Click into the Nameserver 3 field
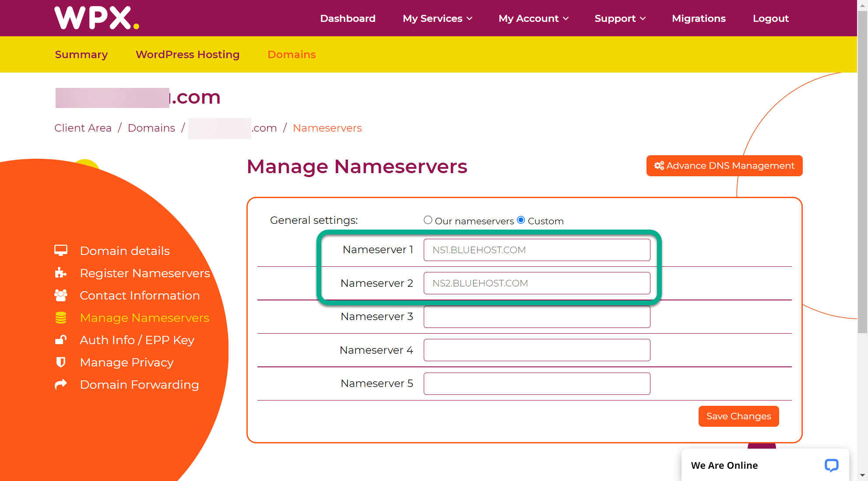Viewport: 868px width, 481px height. pos(537,317)
